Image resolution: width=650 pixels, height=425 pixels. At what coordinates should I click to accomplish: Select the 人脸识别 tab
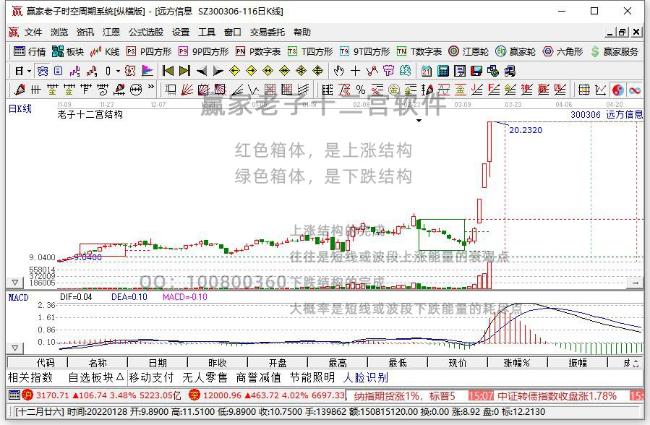(366, 377)
